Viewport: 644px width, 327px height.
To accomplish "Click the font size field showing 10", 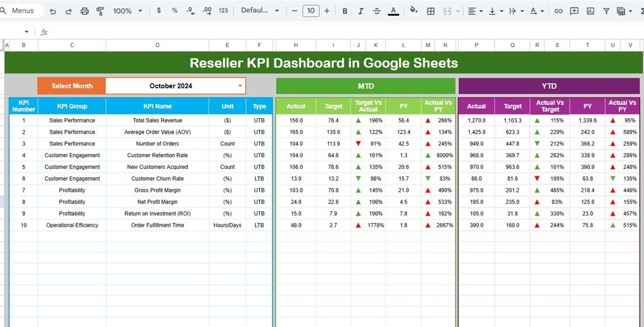I will point(311,11).
